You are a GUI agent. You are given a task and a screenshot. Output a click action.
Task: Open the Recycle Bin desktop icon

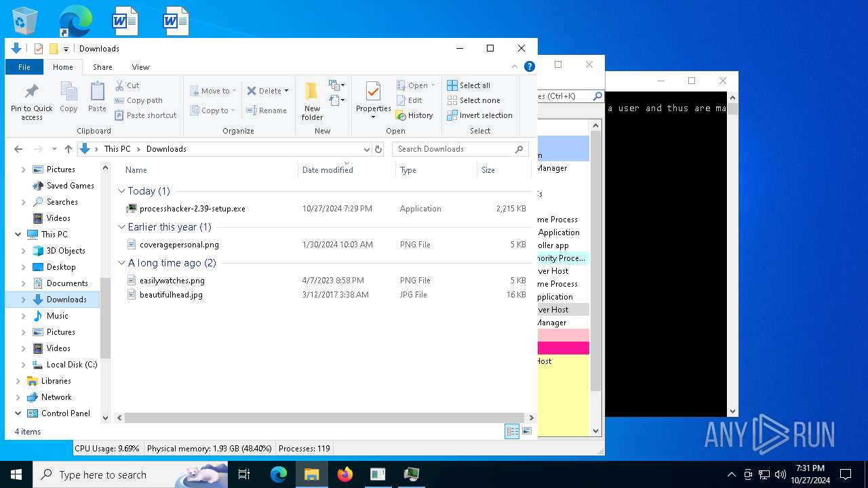[x=24, y=21]
